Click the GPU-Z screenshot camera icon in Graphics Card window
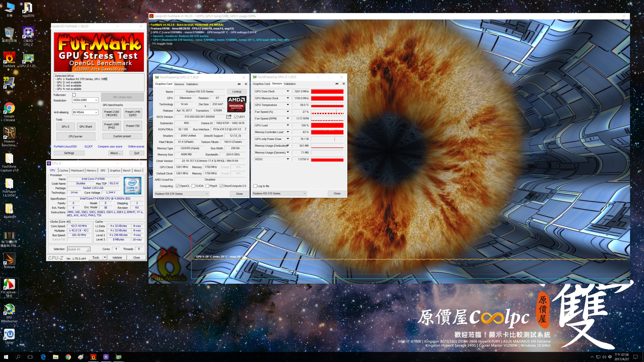The height and width of the screenshot is (362, 644). (x=239, y=84)
